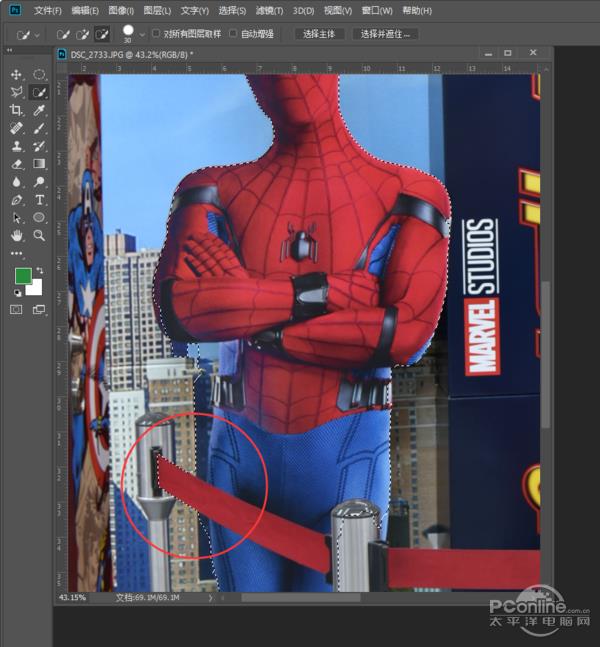Open the 视图(V) menu
The width and height of the screenshot is (600, 647).
coord(338,10)
